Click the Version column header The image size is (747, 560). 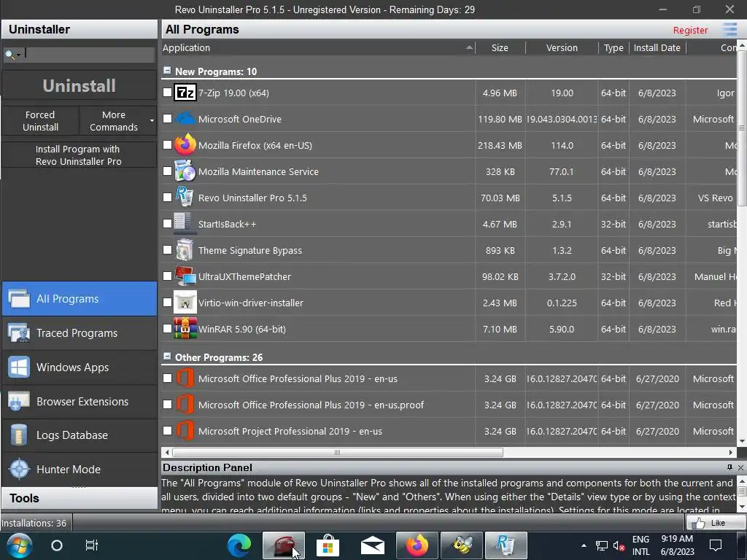pyautogui.click(x=562, y=47)
